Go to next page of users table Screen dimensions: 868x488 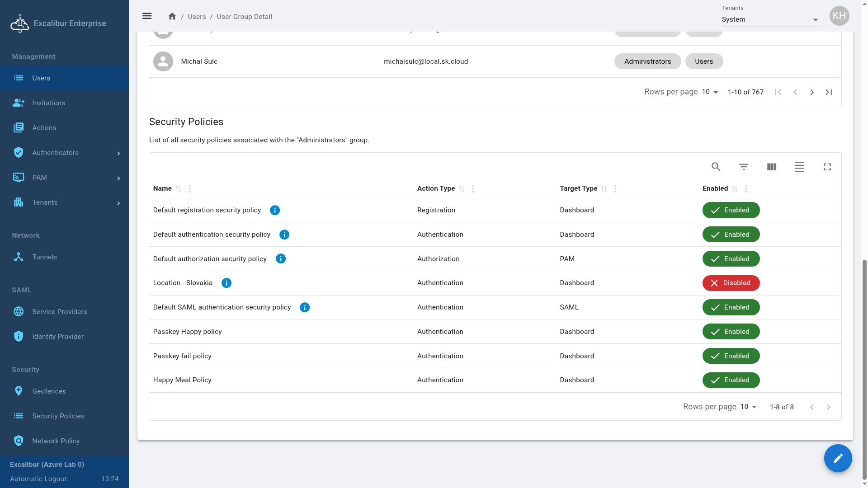(x=812, y=92)
